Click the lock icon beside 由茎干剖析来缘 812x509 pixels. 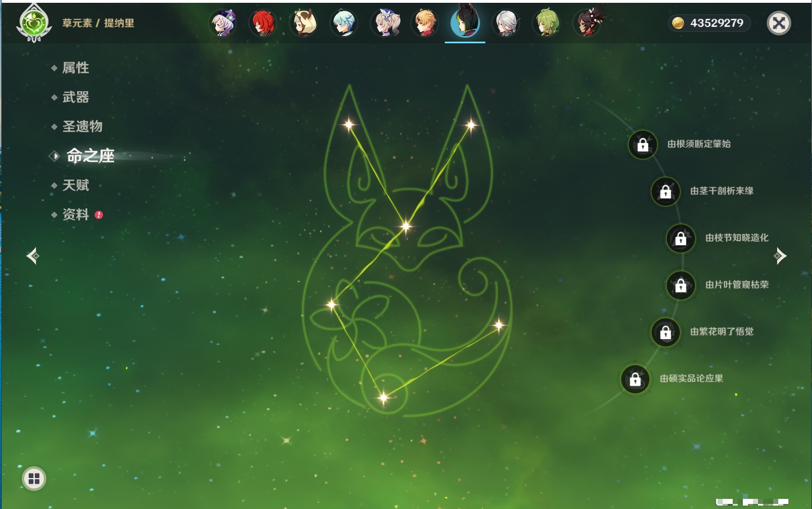click(666, 192)
